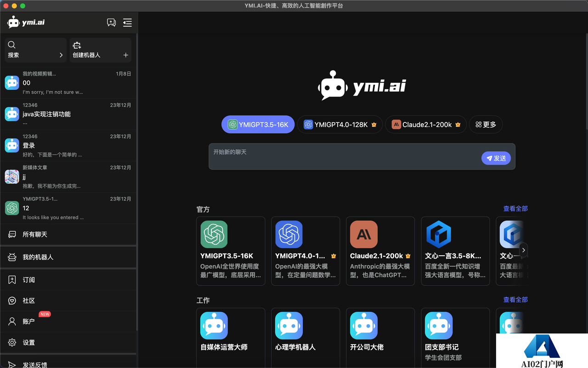Click the crown icon on the YMIGPT4.0 card
The height and width of the screenshot is (368, 588).
tap(334, 256)
